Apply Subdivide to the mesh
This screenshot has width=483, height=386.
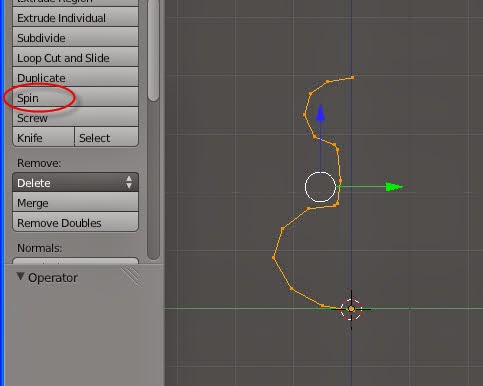point(75,37)
